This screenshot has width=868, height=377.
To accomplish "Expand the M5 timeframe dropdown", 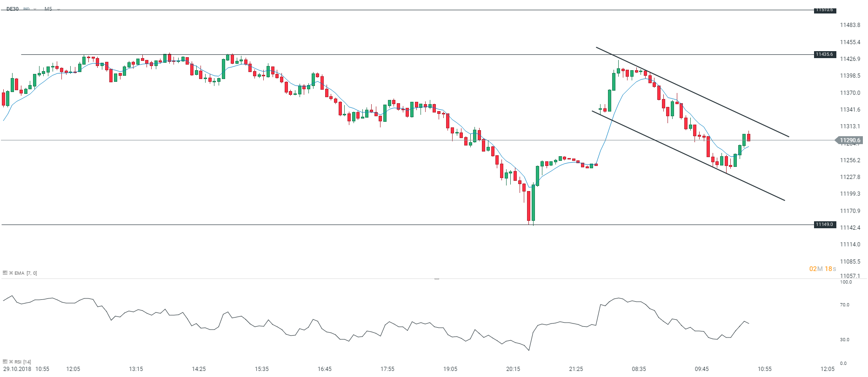I will [x=59, y=9].
